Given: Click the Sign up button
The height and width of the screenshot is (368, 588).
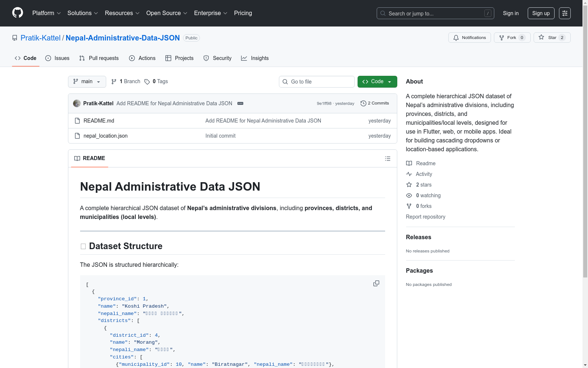Looking at the screenshot, I should point(541,13).
